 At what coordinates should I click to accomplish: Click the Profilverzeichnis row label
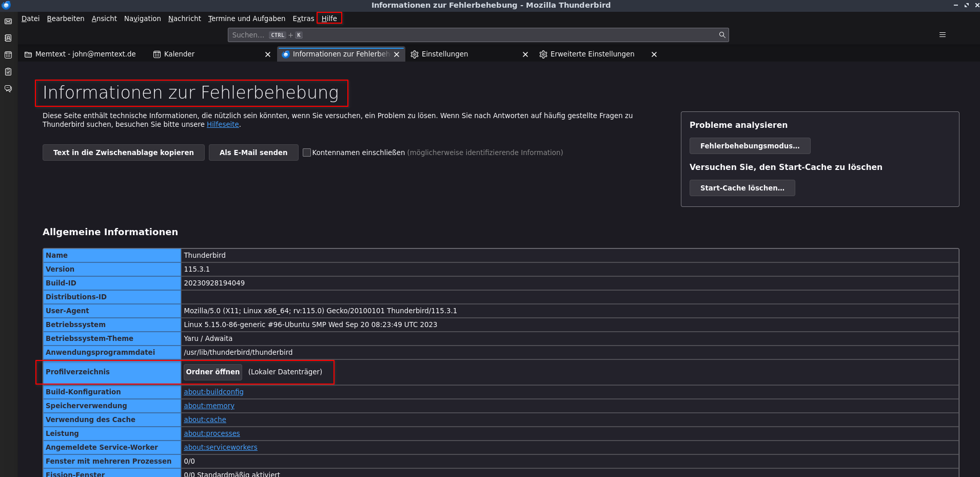[x=77, y=372]
